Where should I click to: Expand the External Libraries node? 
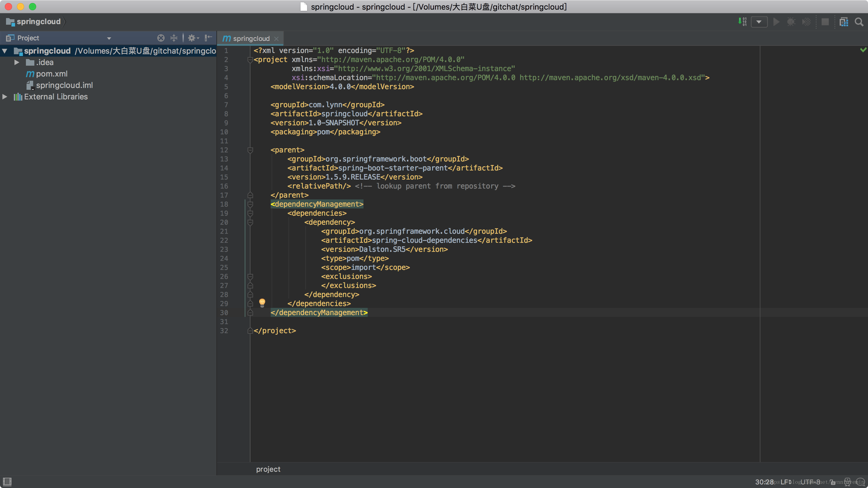[x=5, y=97]
